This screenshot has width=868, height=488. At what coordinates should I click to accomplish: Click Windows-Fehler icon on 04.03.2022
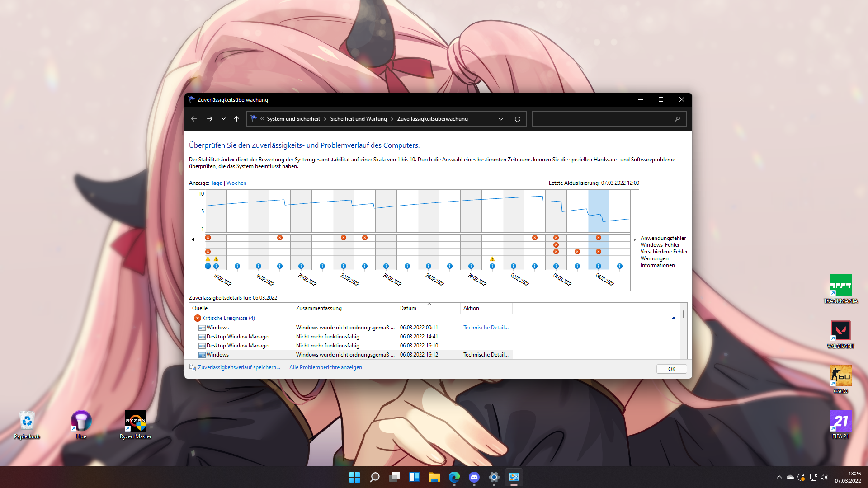coord(556,245)
